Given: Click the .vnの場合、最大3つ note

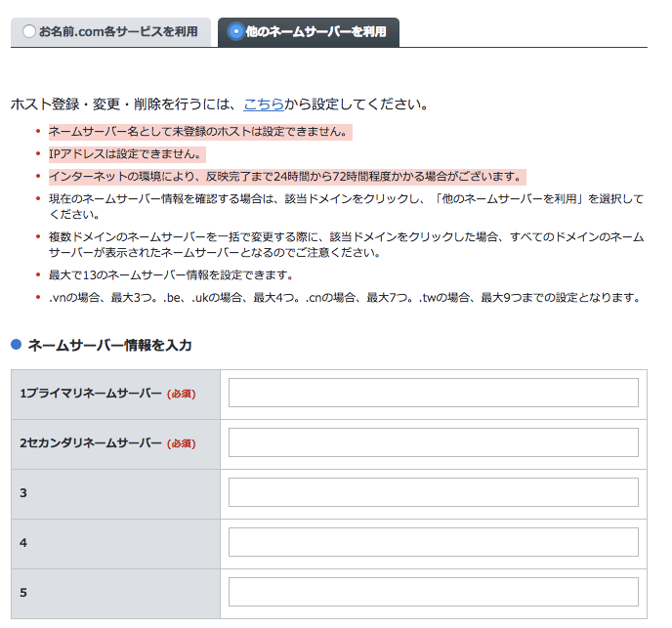Looking at the screenshot, I should [345, 298].
